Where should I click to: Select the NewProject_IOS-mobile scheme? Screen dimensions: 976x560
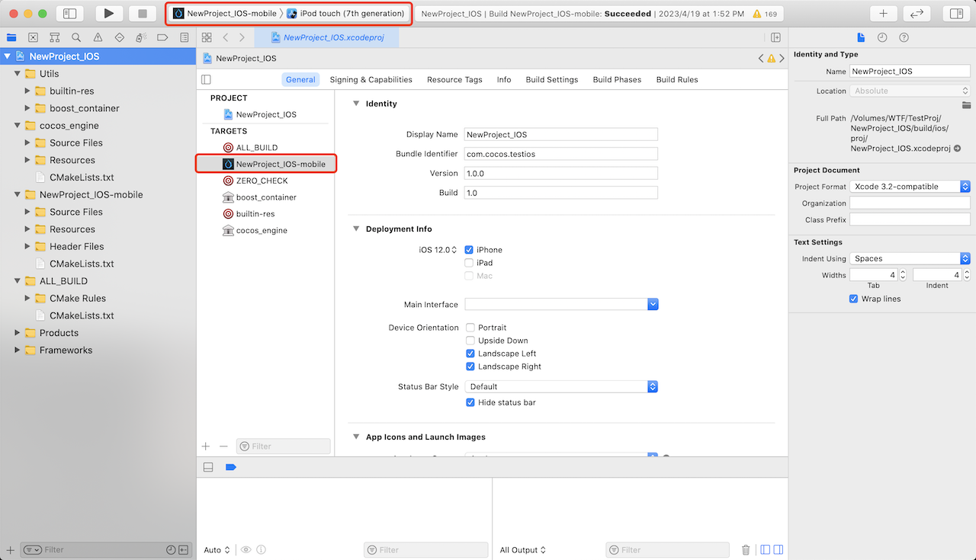(225, 14)
